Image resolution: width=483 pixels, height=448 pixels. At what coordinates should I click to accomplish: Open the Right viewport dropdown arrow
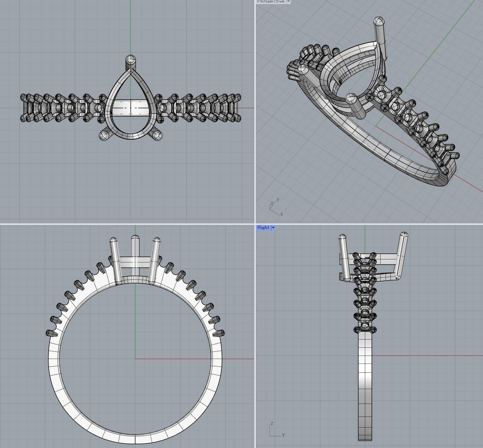click(273, 227)
